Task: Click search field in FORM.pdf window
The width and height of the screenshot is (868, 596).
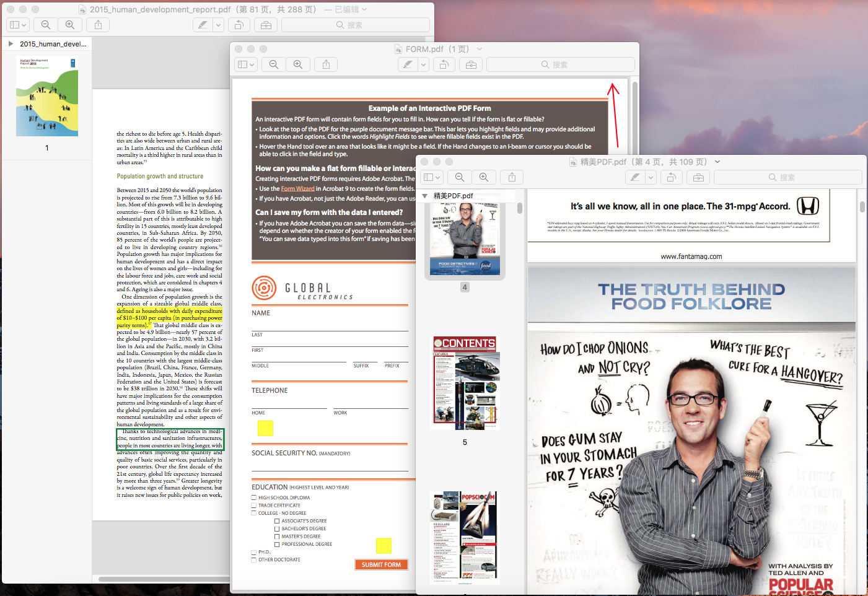Action: click(560, 64)
